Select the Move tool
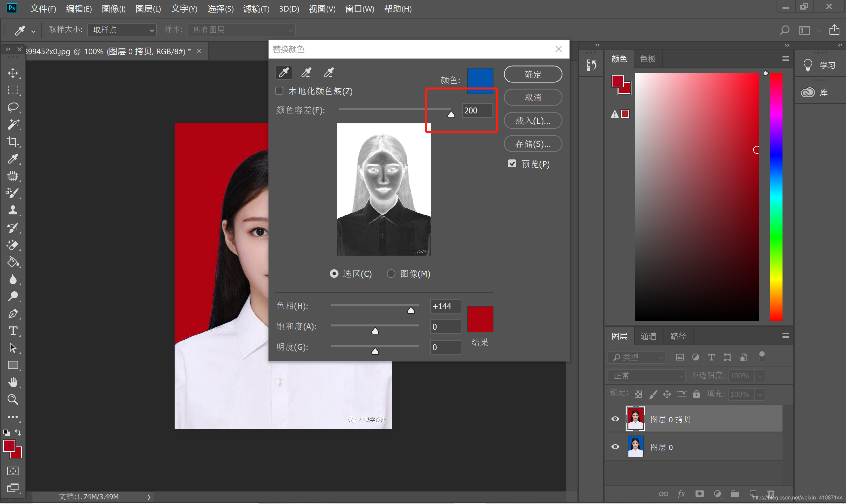 [13, 73]
